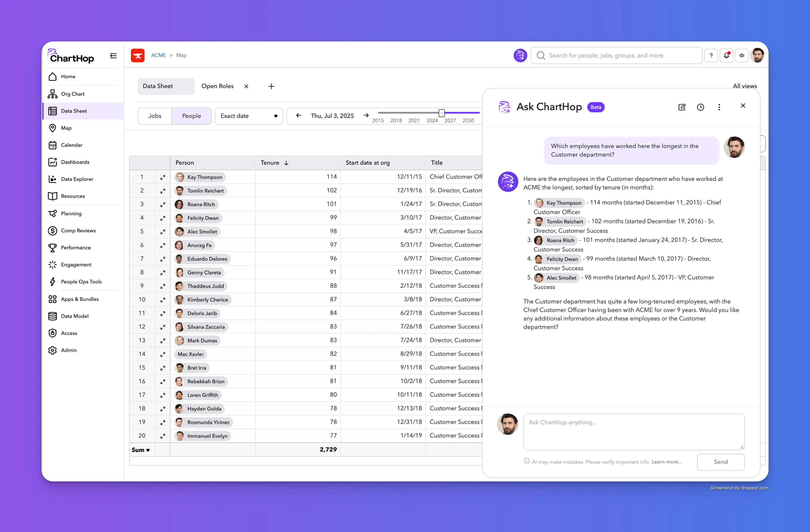Viewport: 810px width, 532px height.
Task: Expand Felicity Dwan's row details
Action: 163,218
